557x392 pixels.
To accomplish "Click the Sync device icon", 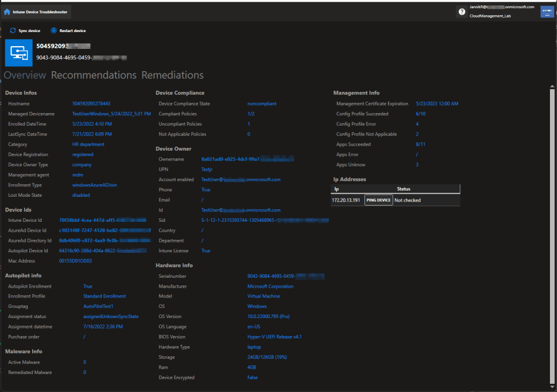I will 13,31.
